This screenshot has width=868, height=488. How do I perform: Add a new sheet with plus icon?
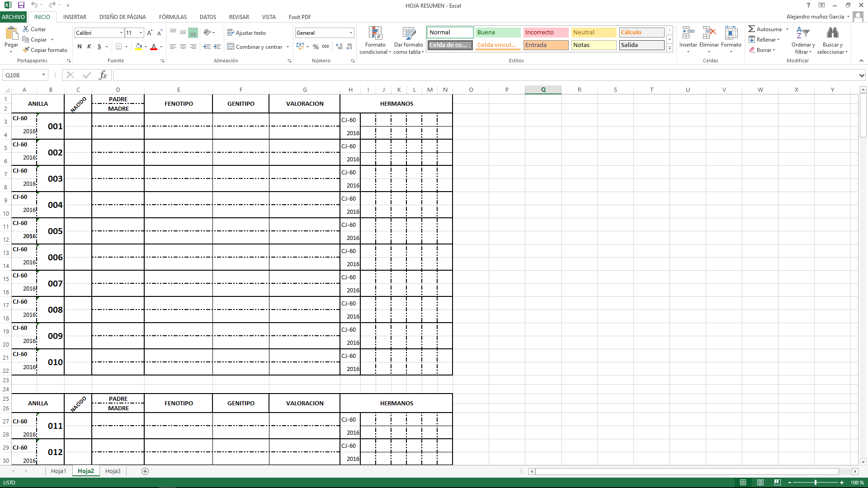(145, 471)
